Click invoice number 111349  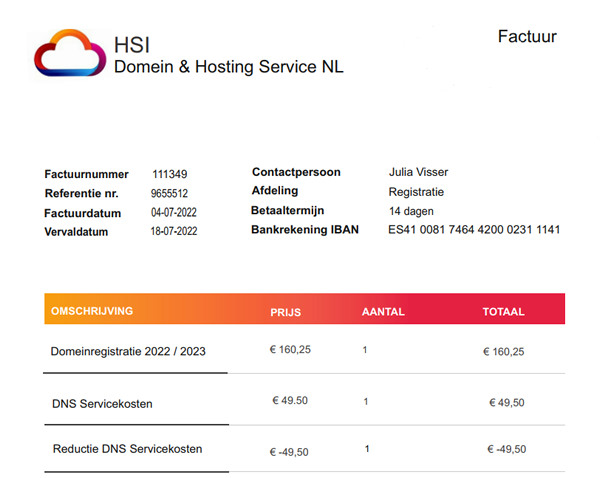click(170, 173)
